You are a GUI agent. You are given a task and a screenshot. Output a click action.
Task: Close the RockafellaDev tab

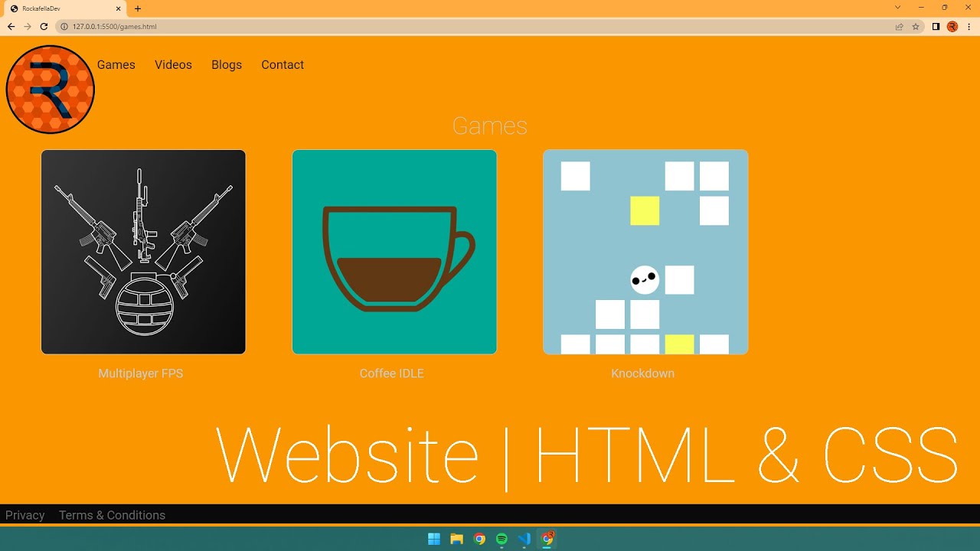118,8
